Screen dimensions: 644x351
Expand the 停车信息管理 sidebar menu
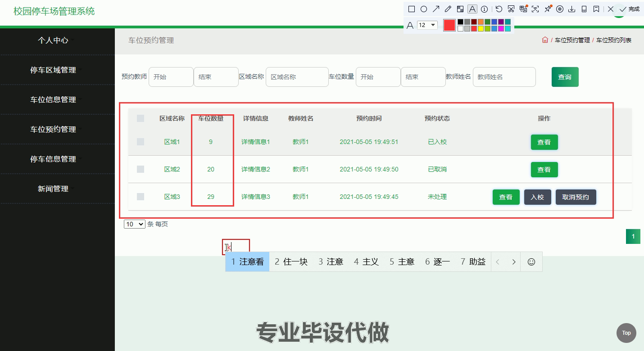coord(53,159)
